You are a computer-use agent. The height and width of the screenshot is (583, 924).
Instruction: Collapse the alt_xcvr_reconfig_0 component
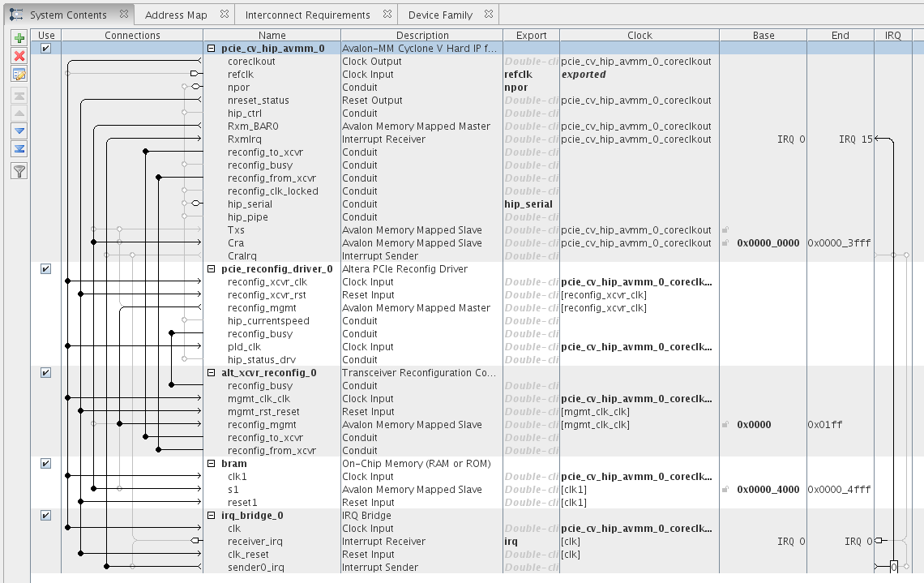[x=212, y=373]
